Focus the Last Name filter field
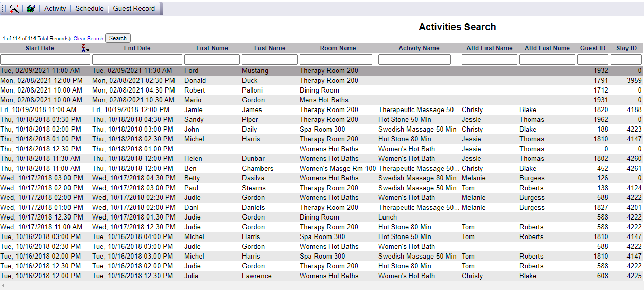644x292 pixels. pyautogui.click(x=270, y=60)
